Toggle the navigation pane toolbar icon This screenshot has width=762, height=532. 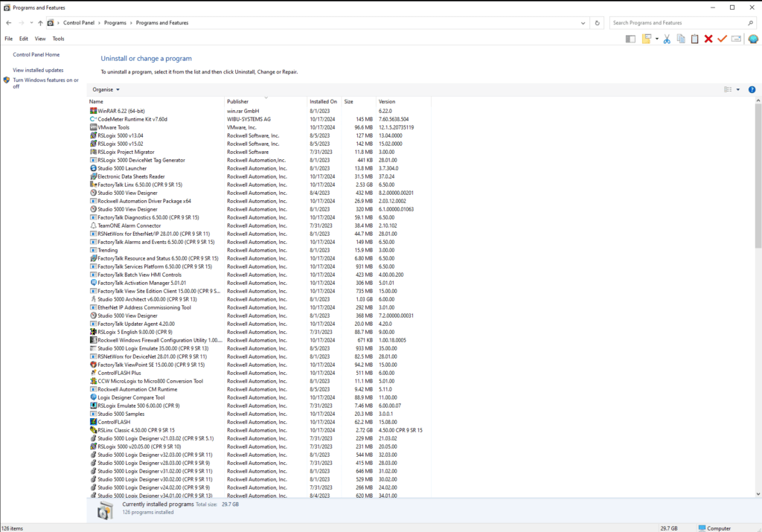pyautogui.click(x=630, y=39)
